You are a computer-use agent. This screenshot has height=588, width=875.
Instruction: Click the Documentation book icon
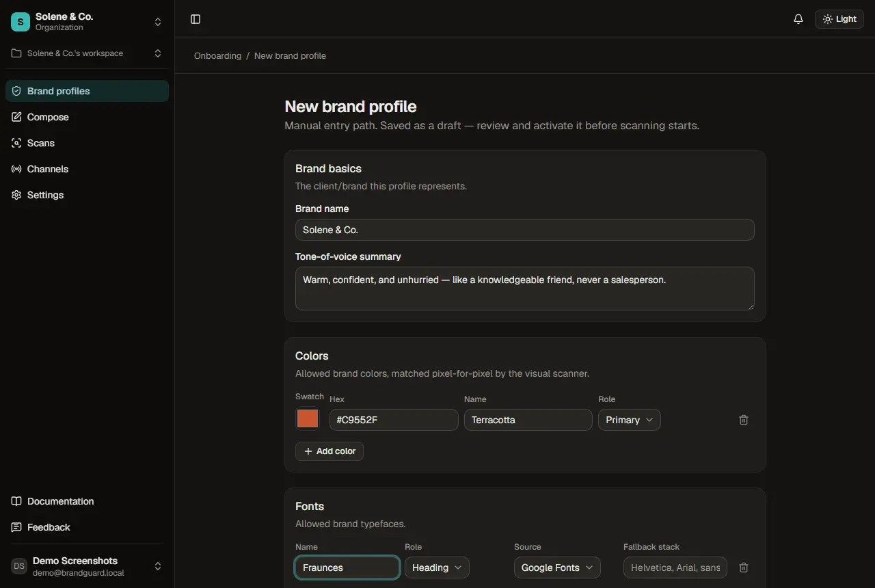(x=16, y=501)
